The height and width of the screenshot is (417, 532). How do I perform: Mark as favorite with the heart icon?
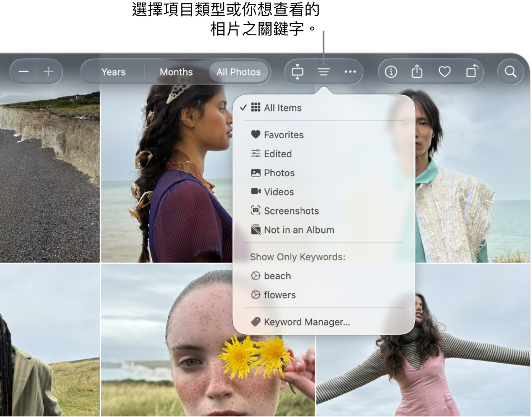point(445,72)
